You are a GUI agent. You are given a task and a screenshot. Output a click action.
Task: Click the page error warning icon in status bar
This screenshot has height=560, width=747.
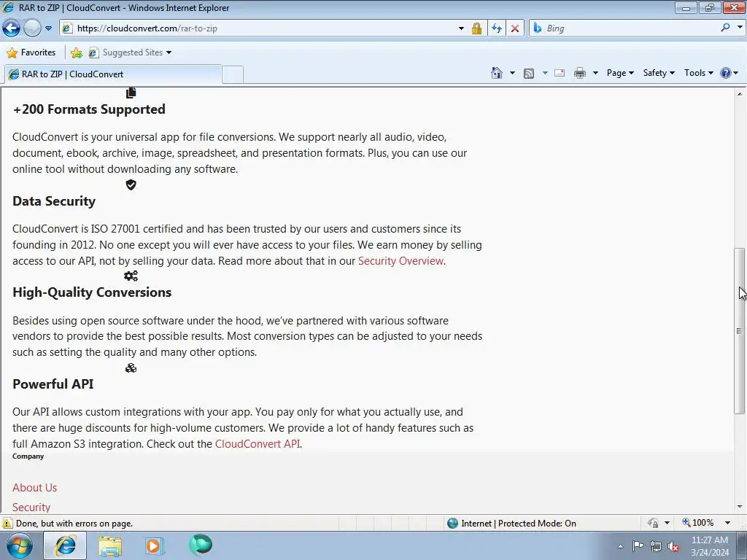(x=7, y=524)
